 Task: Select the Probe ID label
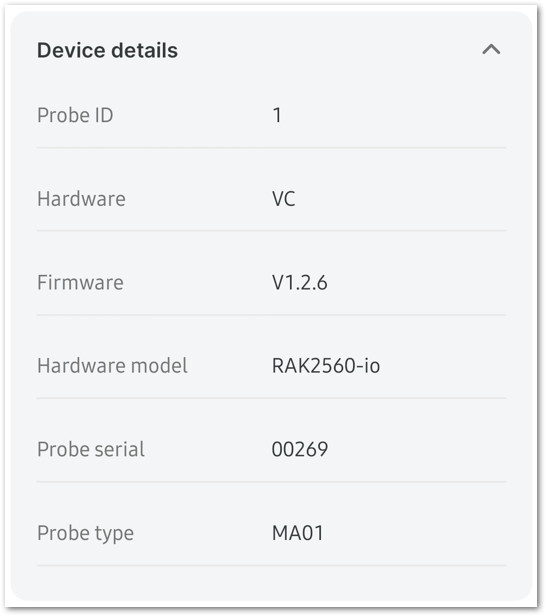(x=75, y=116)
